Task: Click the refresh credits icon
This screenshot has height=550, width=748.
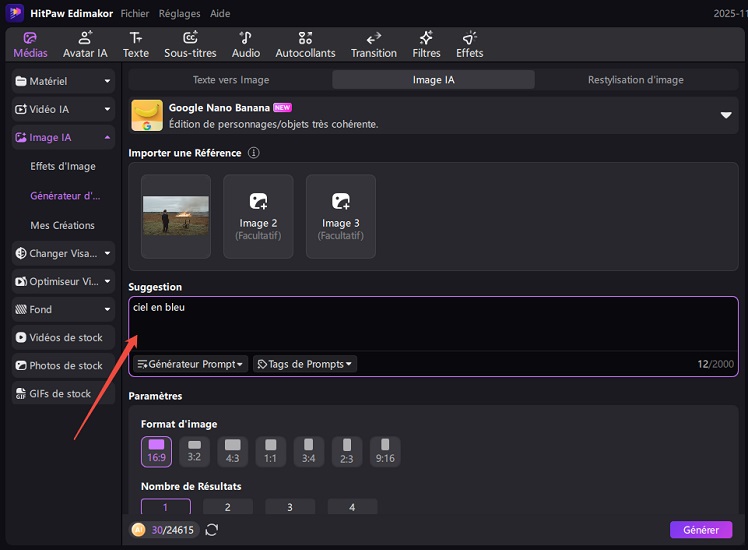Action: [212, 530]
